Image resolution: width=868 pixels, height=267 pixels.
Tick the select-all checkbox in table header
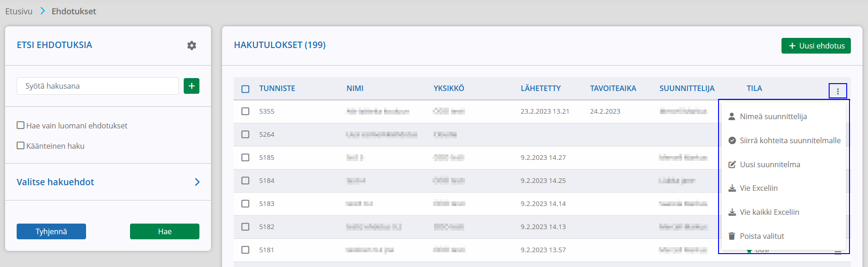click(245, 89)
